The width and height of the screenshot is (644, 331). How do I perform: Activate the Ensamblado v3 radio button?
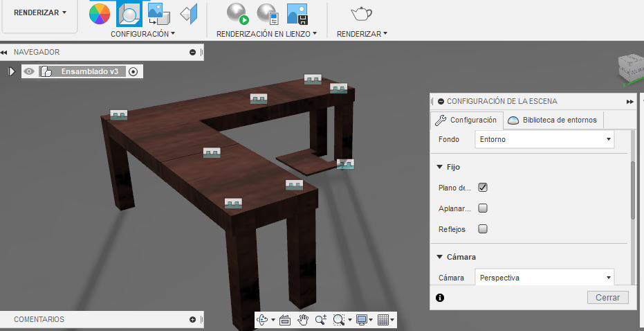point(133,71)
